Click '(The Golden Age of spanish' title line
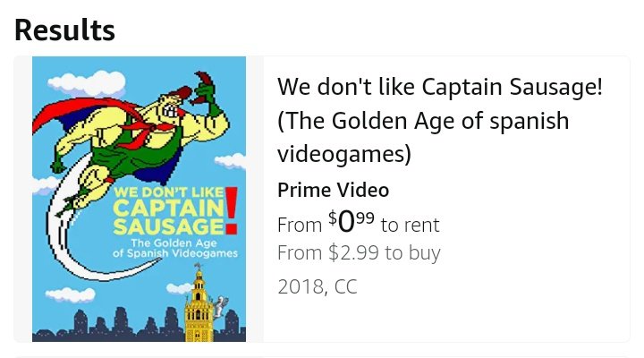The image size is (644, 358). 423,121
